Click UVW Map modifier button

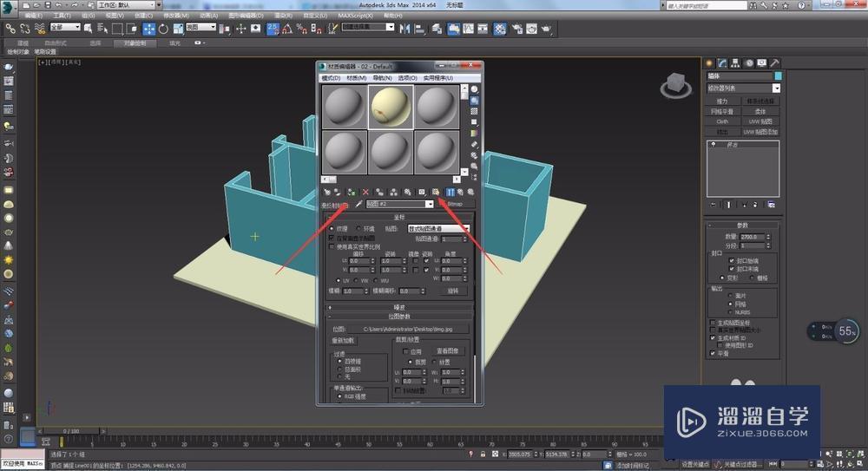pos(760,121)
